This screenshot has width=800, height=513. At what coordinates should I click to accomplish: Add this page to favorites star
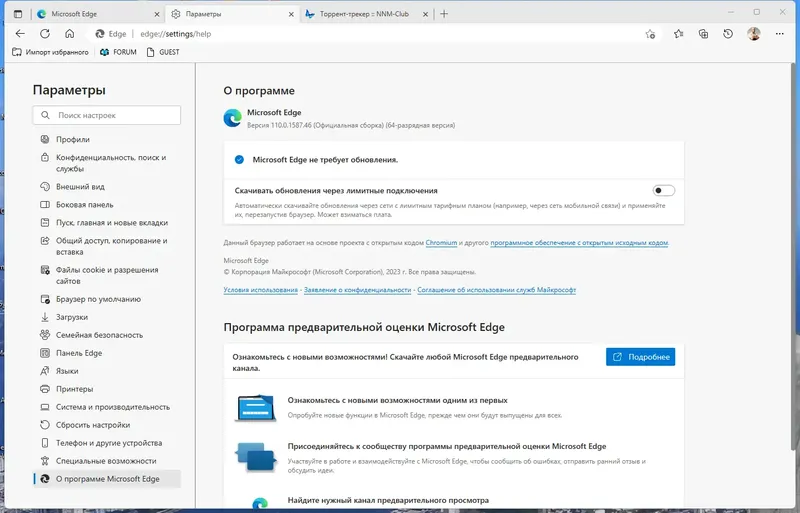tap(650, 34)
